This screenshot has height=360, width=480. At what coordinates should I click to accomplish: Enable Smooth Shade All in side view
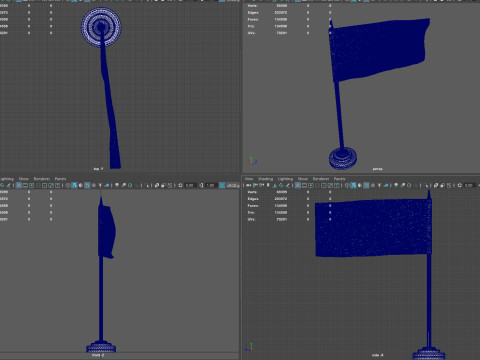pos(353,185)
